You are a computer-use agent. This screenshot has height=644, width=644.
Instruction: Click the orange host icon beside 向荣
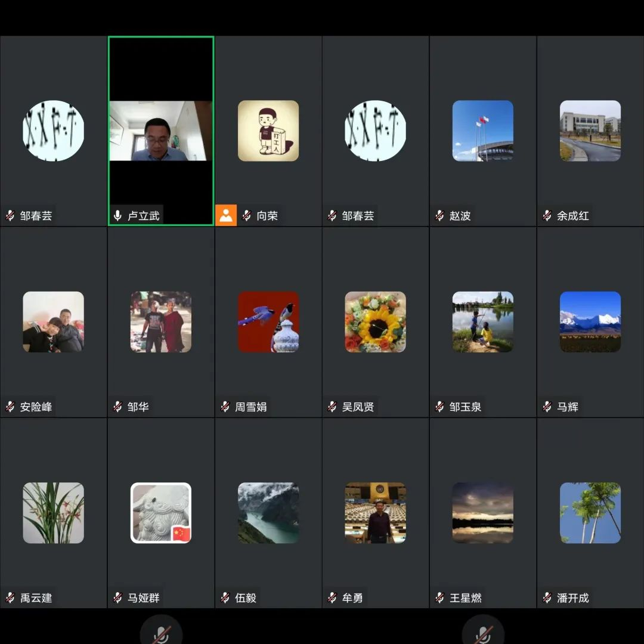point(226,215)
